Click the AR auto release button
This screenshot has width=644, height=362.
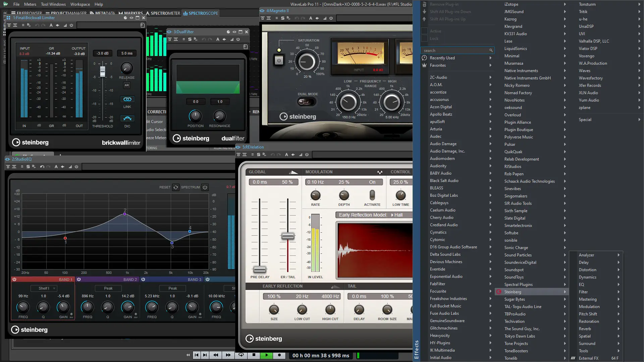tap(126, 85)
